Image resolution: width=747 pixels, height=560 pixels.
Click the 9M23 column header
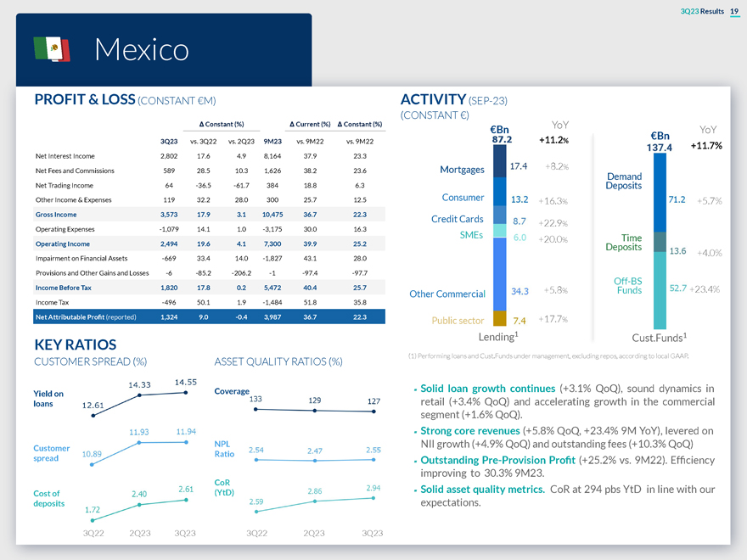272,142
